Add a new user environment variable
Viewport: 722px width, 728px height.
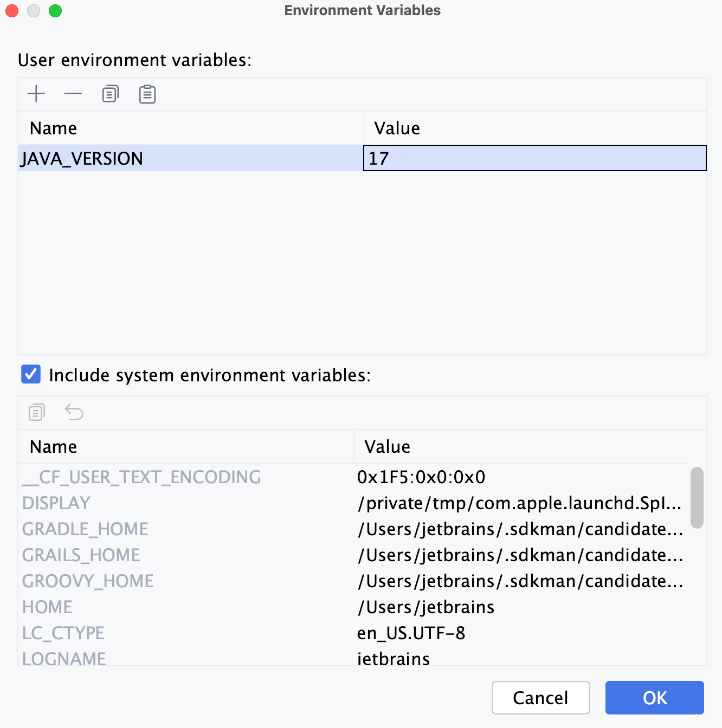pos(36,93)
